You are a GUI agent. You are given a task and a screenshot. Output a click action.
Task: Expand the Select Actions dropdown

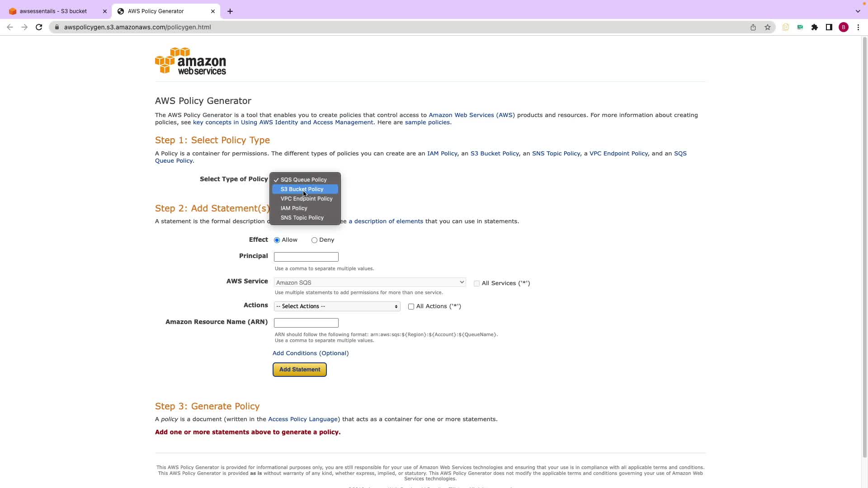337,306
